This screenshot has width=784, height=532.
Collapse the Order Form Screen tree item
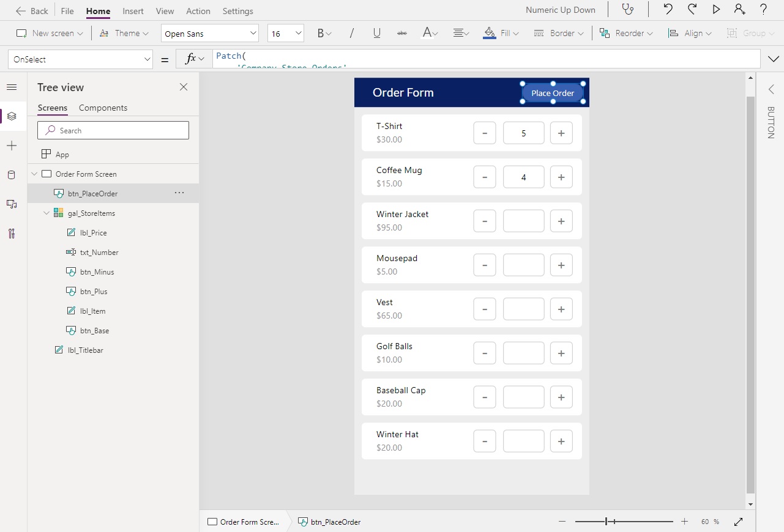pos(34,174)
